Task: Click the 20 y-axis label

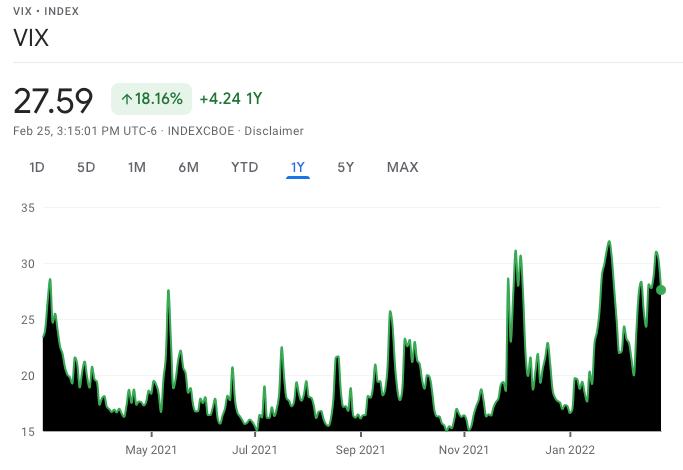Action: pyautogui.click(x=28, y=375)
